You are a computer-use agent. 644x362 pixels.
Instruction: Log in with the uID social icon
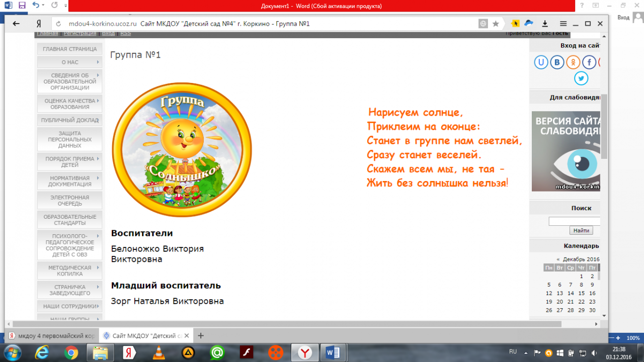point(541,62)
